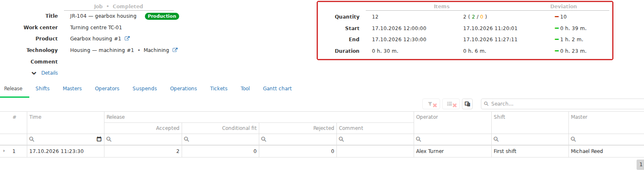Click the Gearbox housing #1 product text
Viewport: 644px width, 174px height.
point(96,39)
